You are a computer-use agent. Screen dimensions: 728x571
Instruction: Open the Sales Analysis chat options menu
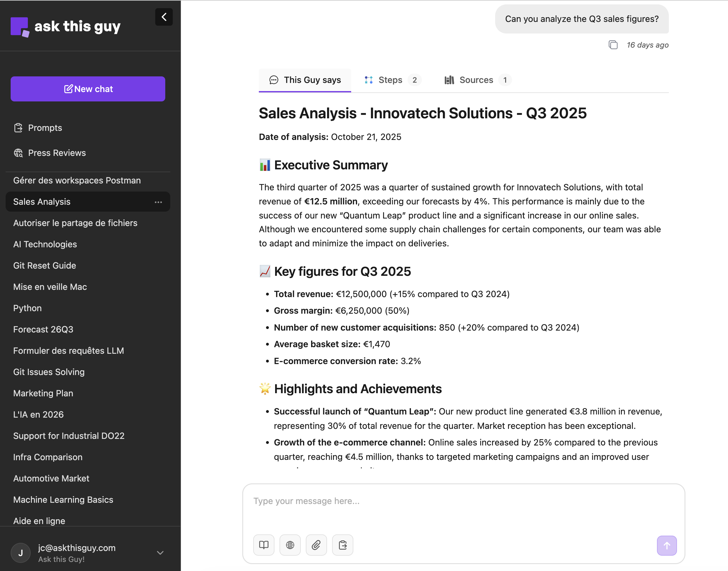(x=158, y=202)
